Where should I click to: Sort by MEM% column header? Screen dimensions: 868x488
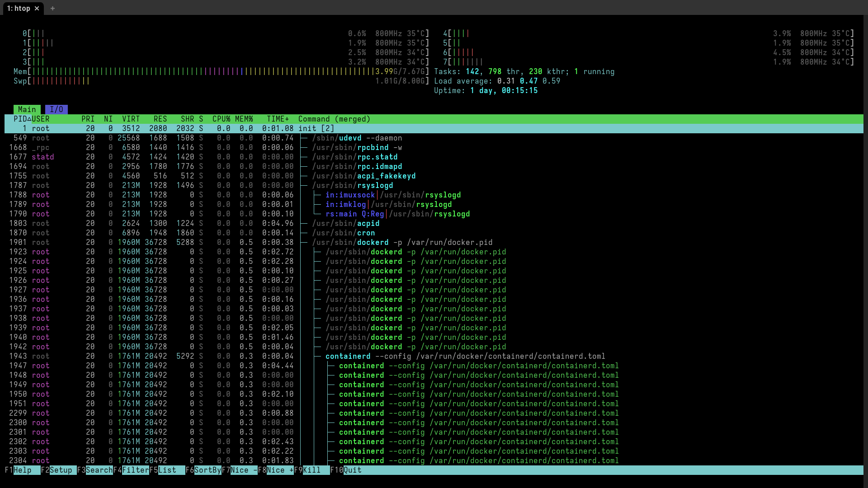[244, 119]
